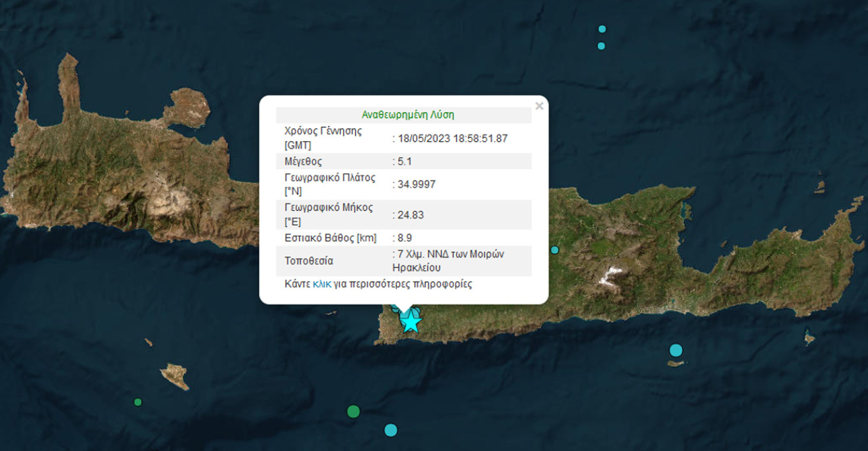
Task: Select the cyan circle cluster left of the star
Action: click(396, 310)
